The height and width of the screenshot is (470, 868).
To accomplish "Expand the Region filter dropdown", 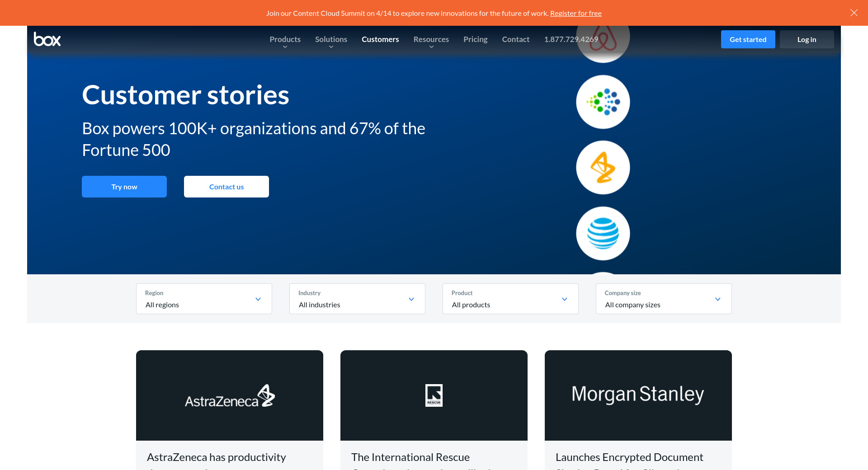I will click(x=204, y=299).
